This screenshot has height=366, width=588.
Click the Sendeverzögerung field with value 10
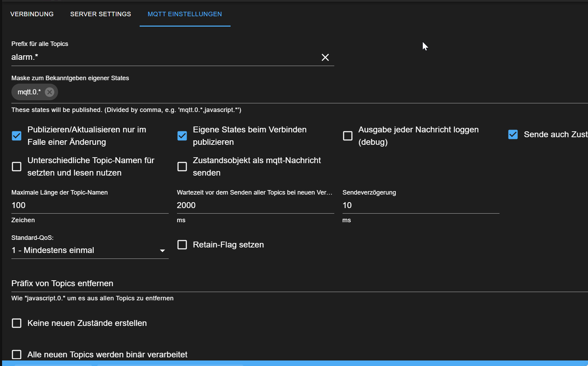pos(421,205)
